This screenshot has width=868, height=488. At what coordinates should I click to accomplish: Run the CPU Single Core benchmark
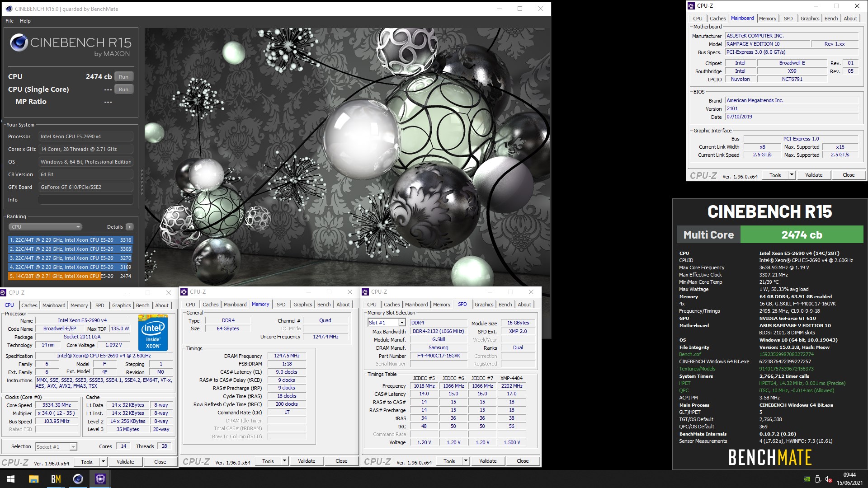(x=123, y=89)
